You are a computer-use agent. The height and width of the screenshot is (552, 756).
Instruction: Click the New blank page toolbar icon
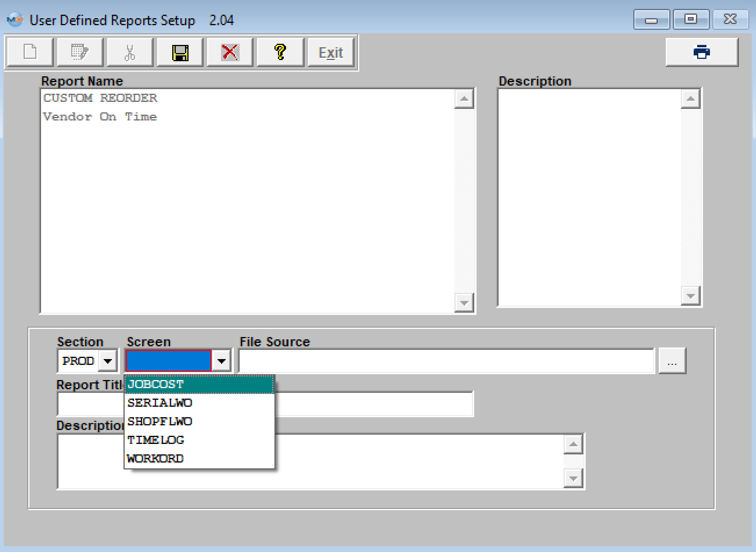[x=30, y=52]
